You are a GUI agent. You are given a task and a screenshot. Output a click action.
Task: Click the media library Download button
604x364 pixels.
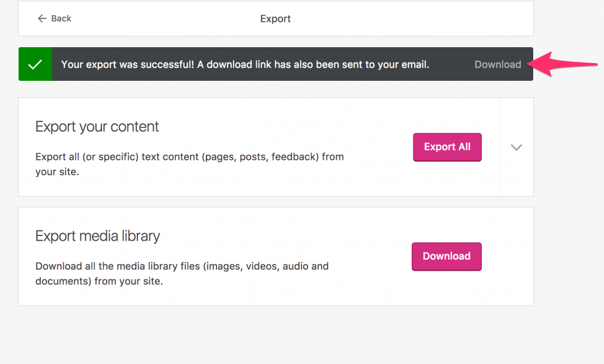click(x=447, y=257)
